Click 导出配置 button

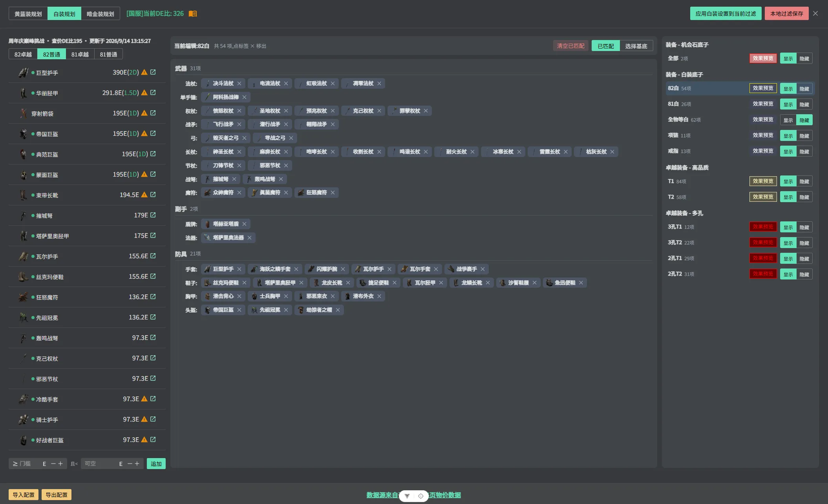click(57, 495)
